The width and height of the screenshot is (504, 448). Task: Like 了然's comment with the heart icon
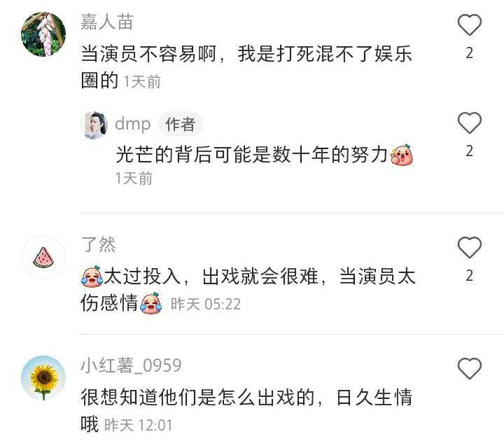[469, 247]
